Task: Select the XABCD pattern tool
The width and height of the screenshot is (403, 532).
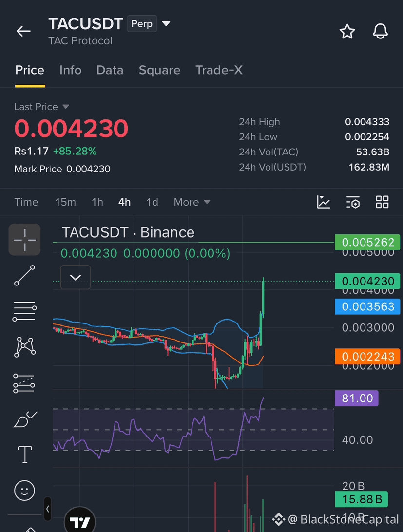Action: [x=24, y=347]
